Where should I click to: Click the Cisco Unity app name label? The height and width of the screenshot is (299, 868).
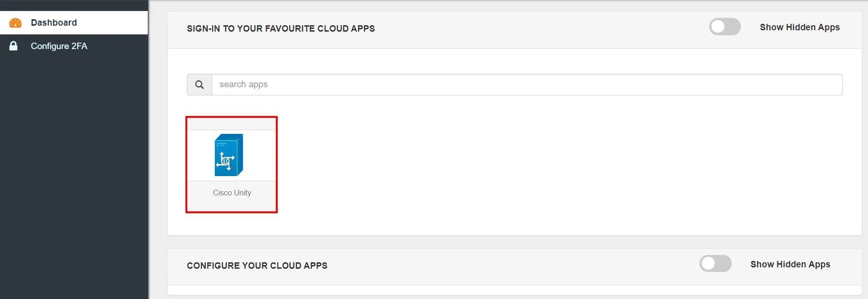click(x=232, y=193)
